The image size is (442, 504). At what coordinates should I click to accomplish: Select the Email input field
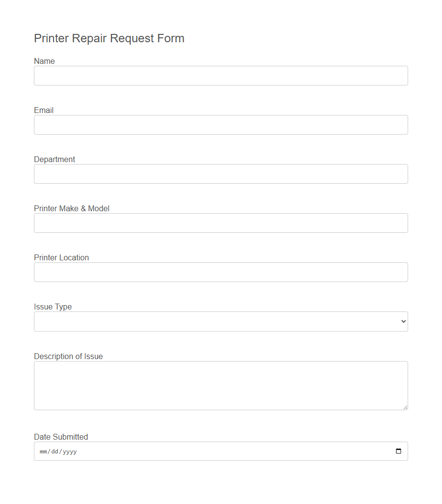(221, 125)
